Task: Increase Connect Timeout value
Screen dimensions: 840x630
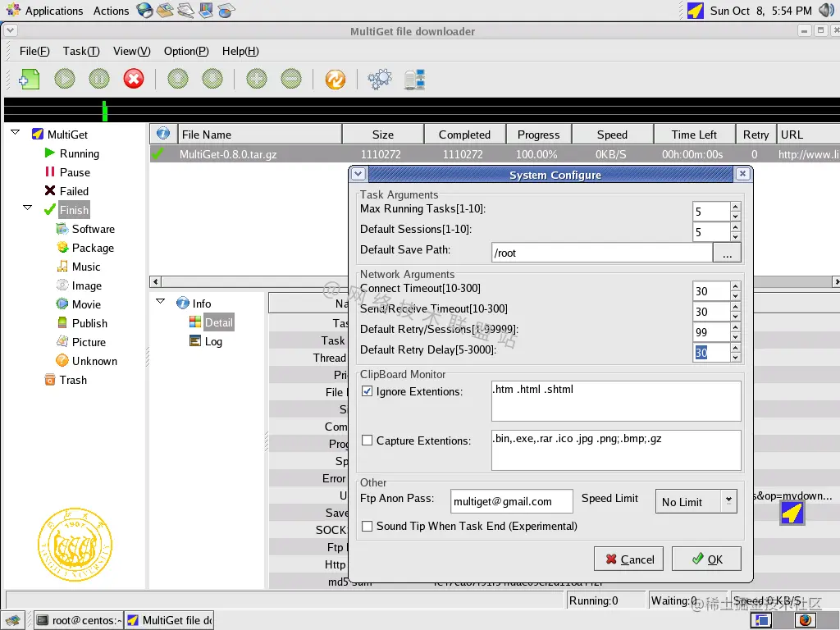Action: pyautogui.click(x=736, y=286)
